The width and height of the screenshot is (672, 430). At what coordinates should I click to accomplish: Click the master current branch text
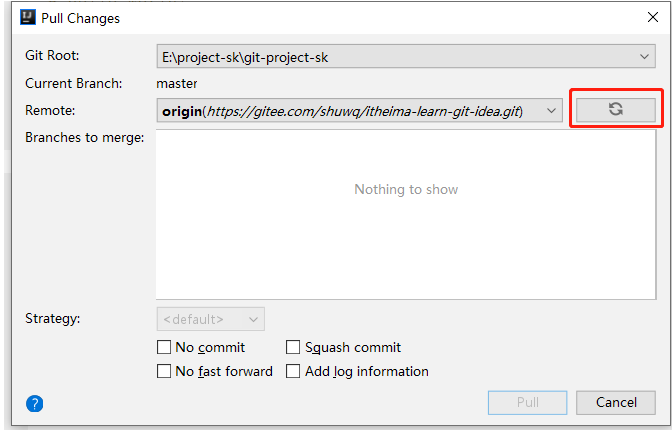(x=177, y=83)
